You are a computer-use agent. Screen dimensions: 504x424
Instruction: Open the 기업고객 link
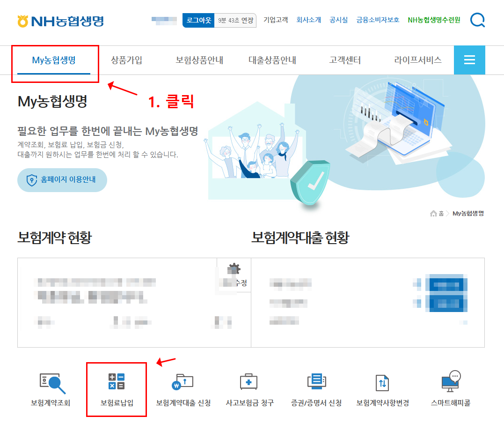(276, 20)
